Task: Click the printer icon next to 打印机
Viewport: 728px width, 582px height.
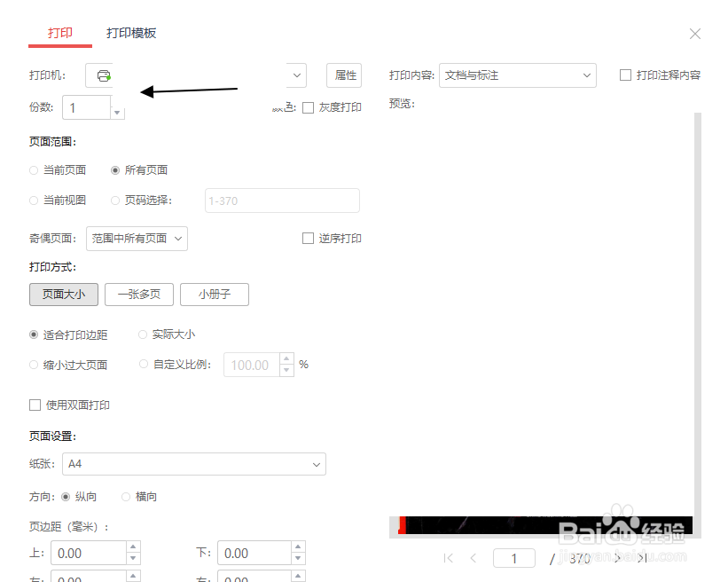Action: click(102, 75)
